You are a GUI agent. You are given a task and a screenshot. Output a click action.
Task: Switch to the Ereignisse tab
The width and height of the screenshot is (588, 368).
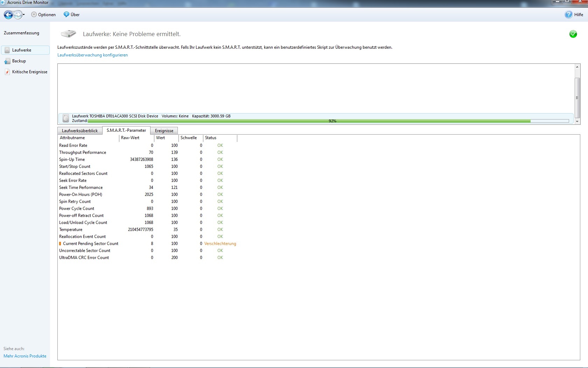coord(164,131)
